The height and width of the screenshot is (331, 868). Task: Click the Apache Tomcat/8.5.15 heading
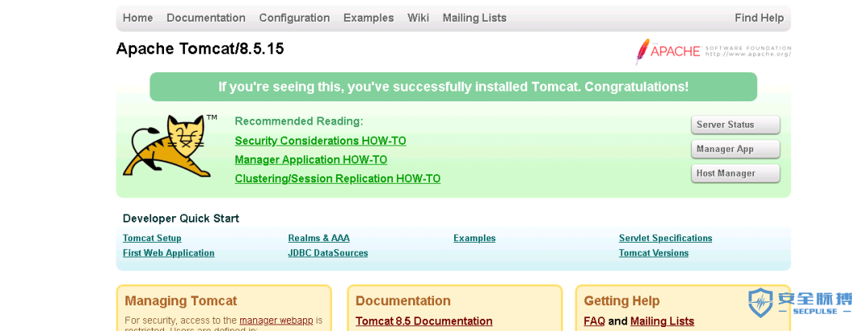[200, 49]
